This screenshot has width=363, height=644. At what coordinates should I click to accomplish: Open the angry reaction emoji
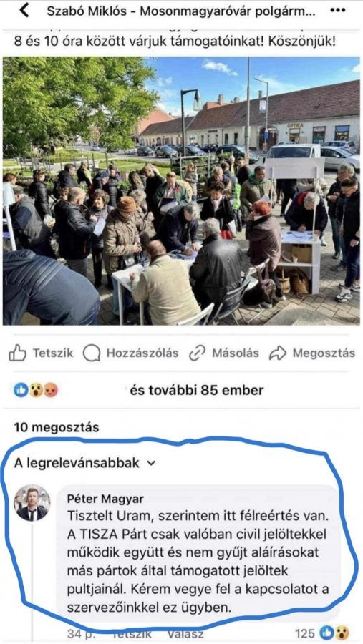[51, 390]
